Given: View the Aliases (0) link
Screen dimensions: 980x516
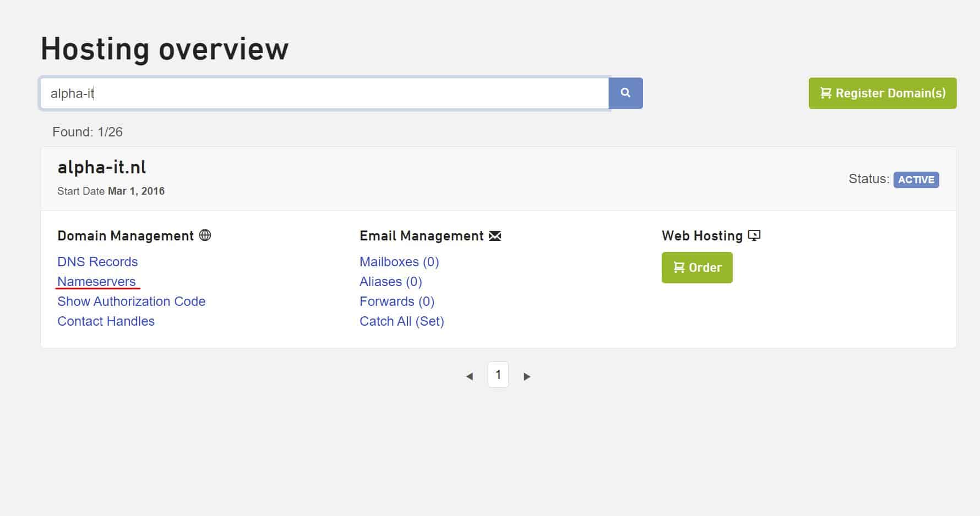Looking at the screenshot, I should (x=390, y=282).
